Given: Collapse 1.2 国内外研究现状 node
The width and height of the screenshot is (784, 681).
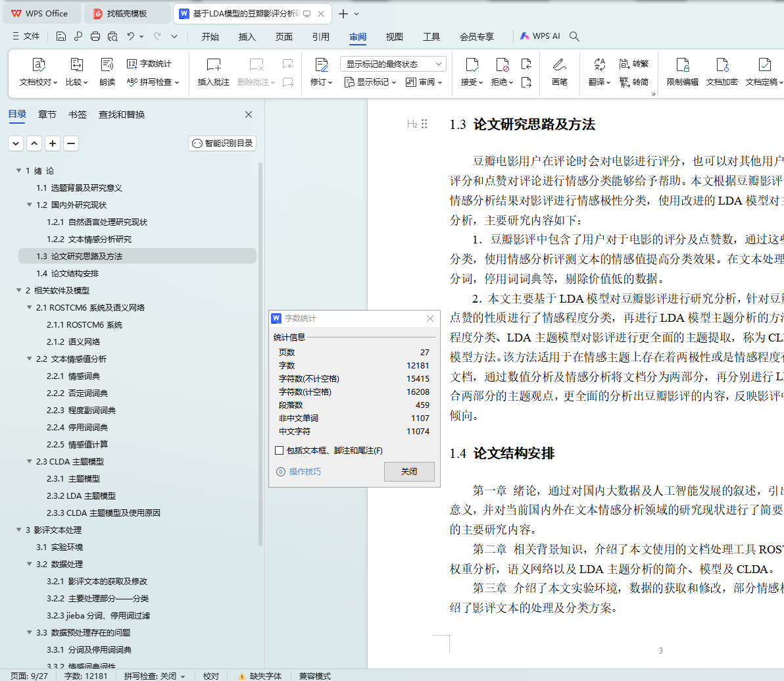Looking at the screenshot, I should click(x=29, y=205).
